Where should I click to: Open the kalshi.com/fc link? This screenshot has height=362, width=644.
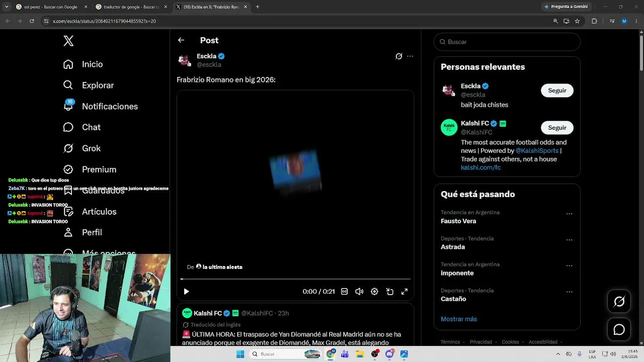[480, 167]
